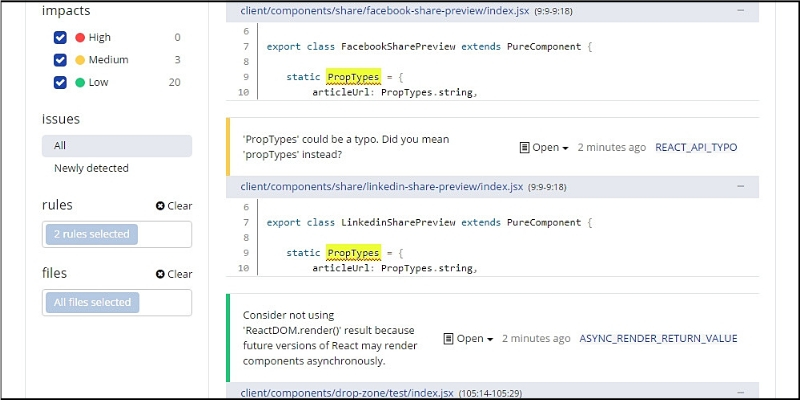The width and height of the screenshot is (800, 400).
Task: Click 'export class FacebookSharePreview' code line
Action: 429,46
